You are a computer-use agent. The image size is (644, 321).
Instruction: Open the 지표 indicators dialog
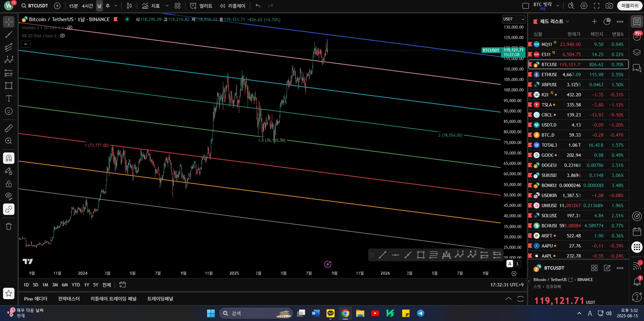point(151,6)
